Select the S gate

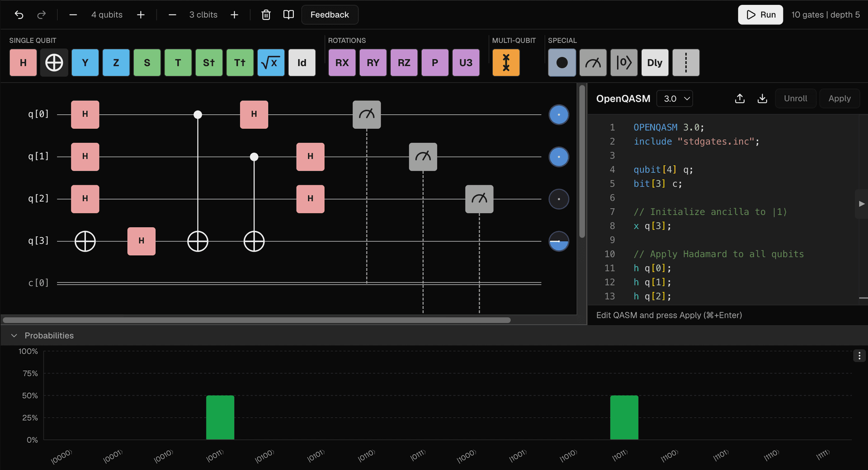(147, 63)
